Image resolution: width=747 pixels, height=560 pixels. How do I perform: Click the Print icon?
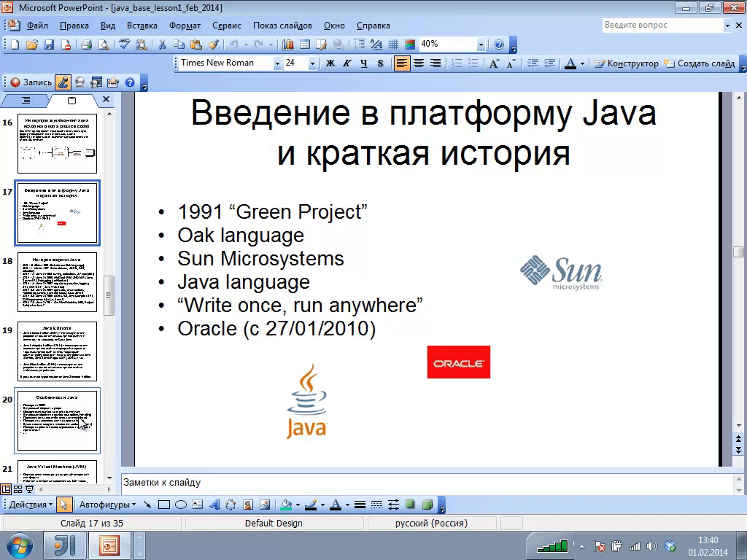[86, 44]
